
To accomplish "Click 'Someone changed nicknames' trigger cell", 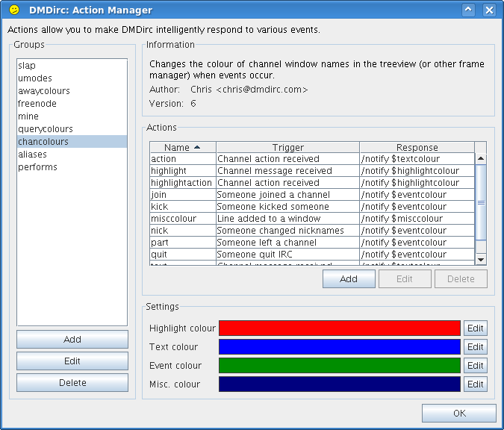I will [x=287, y=231].
